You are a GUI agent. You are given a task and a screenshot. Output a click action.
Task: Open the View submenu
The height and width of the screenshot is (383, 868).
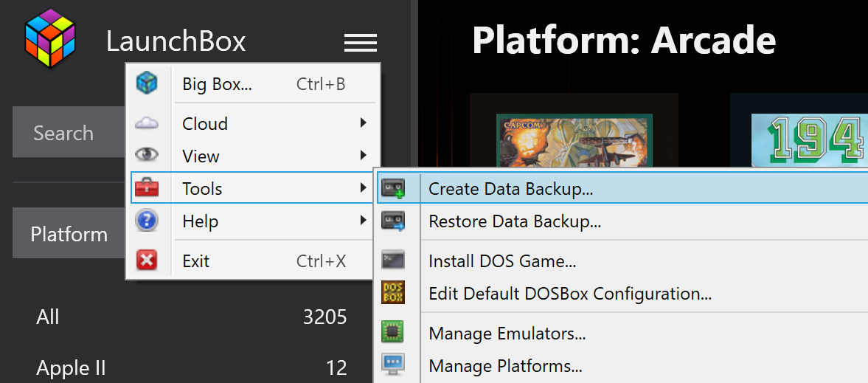[253, 156]
